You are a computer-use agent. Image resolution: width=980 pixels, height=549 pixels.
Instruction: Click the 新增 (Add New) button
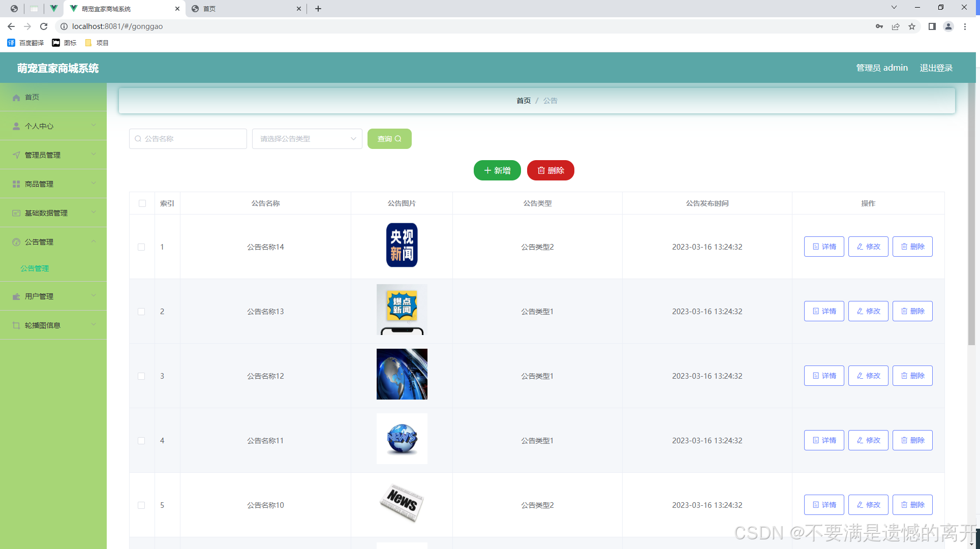[498, 170]
